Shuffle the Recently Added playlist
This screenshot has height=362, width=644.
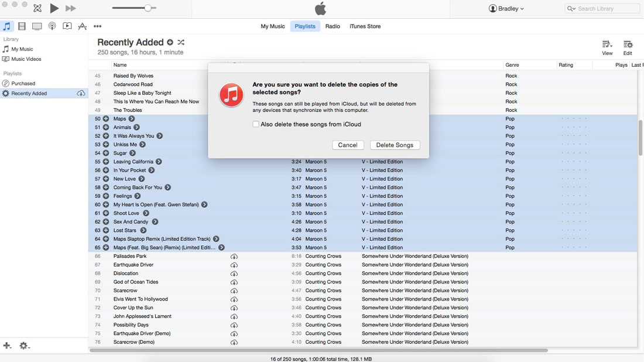click(x=181, y=42)
